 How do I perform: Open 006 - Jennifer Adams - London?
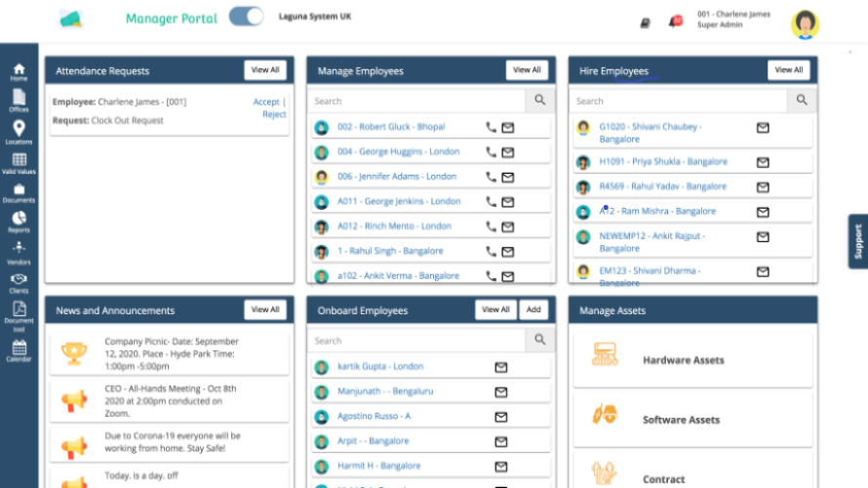397,177
